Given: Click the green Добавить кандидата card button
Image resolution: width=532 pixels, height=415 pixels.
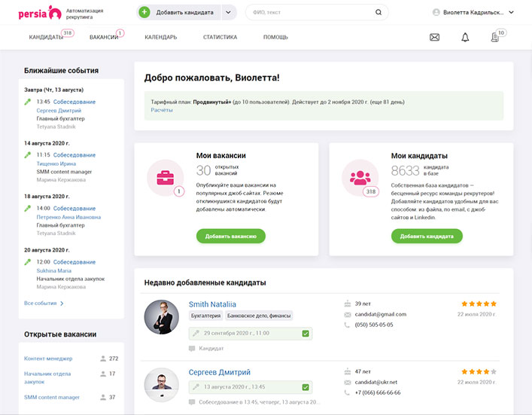Looking at the screenshot, I should pos(427,236).
